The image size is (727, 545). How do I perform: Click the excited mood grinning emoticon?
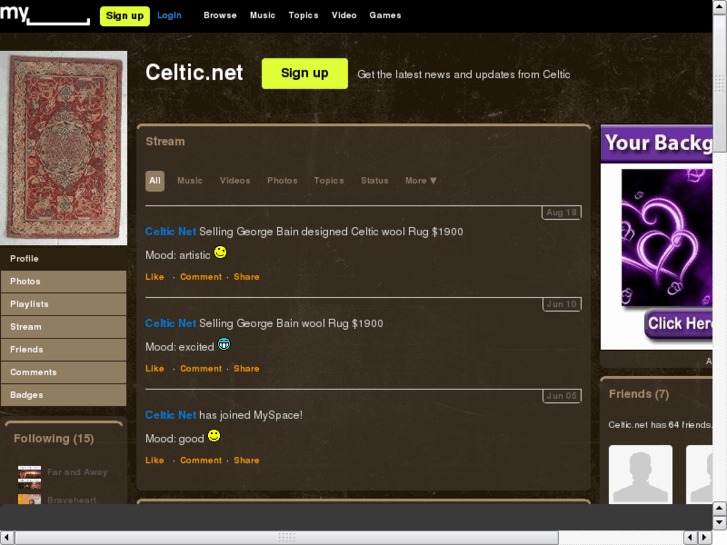point(224,345)
